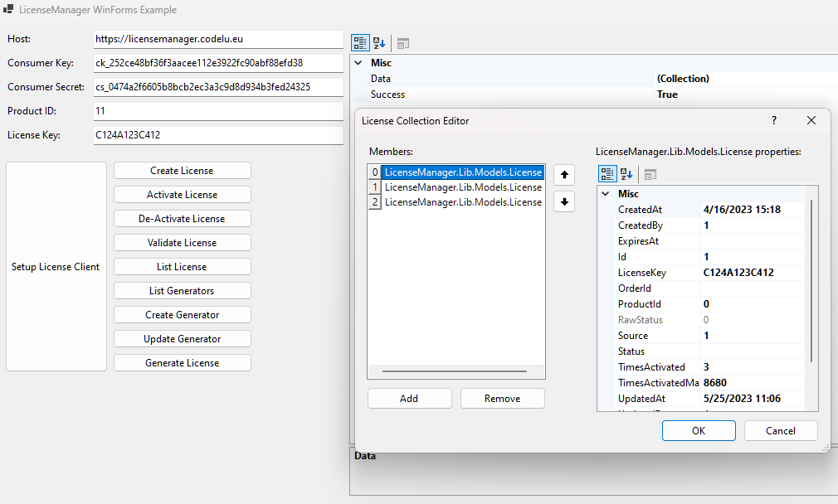Move selected member up with arrow button
Image resolution: width=838 pixels, height=504 pixels.
click(564, 175)
